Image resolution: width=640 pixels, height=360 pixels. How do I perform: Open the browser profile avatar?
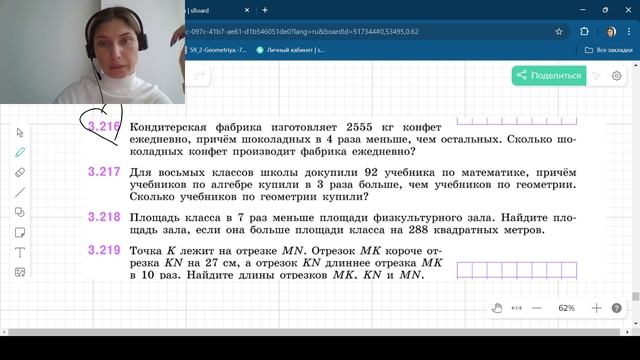[x=611, y=31]
